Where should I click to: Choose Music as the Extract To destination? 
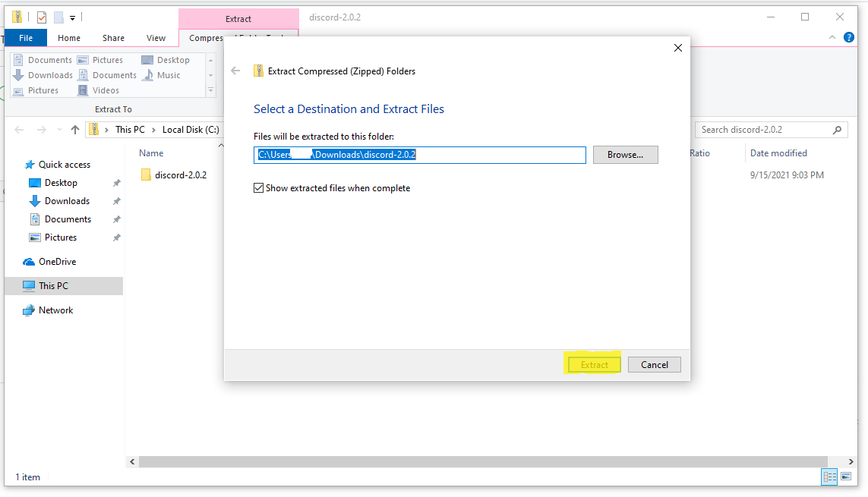pos(161,75)
